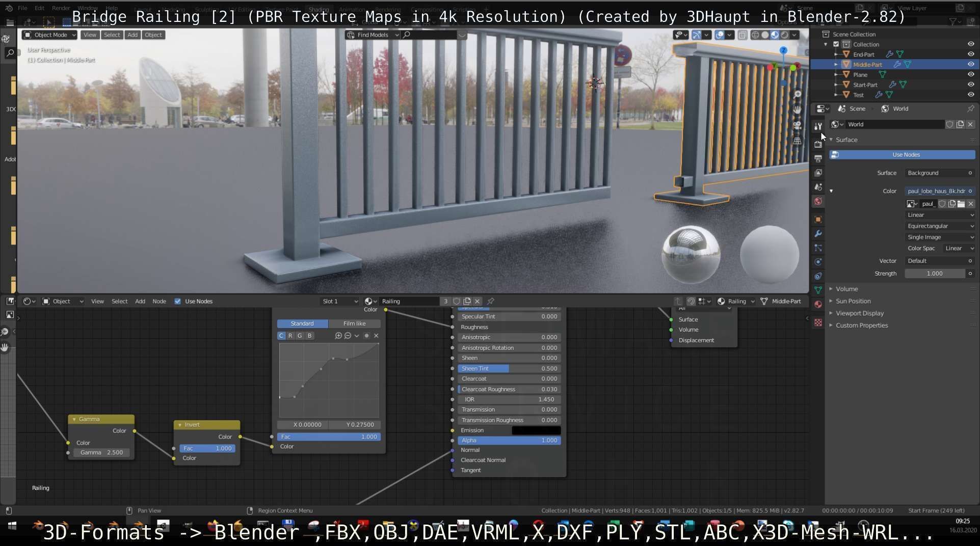Click fake user shield next to World datablock

pyautogui.click(x=950, y=124)
